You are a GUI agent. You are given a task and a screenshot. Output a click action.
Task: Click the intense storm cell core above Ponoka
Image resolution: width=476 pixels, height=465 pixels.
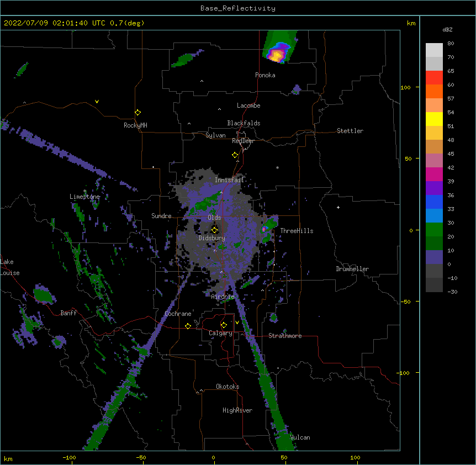coord(276,55)
